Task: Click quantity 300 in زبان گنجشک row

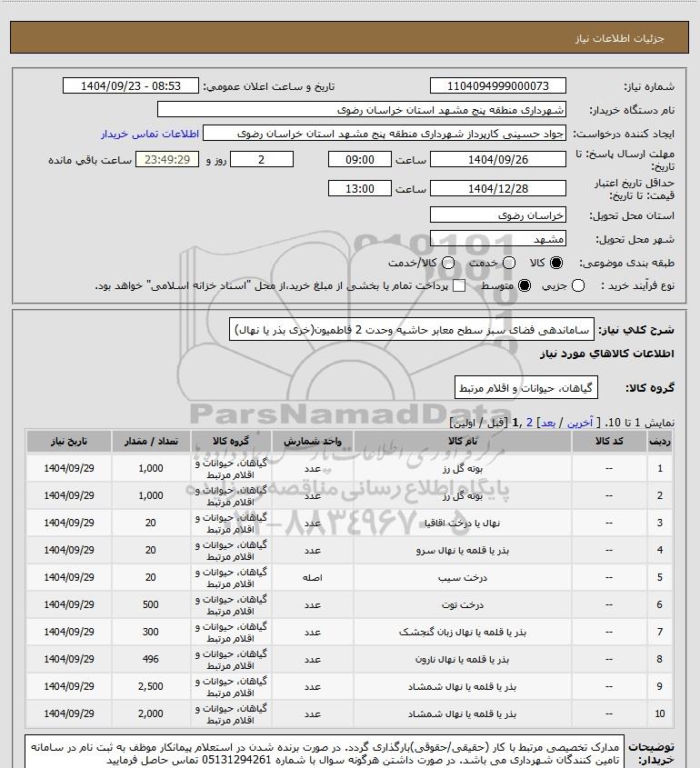Action: click(x=151, y=632)
